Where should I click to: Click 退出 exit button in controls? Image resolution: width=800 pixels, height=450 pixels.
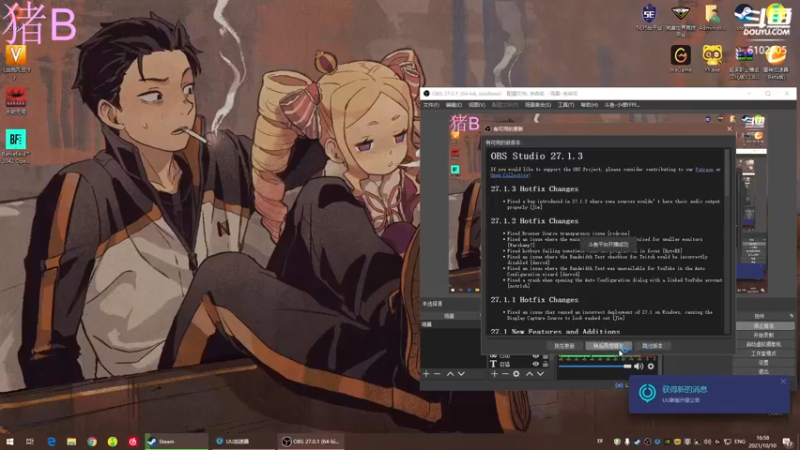point(764,371)
